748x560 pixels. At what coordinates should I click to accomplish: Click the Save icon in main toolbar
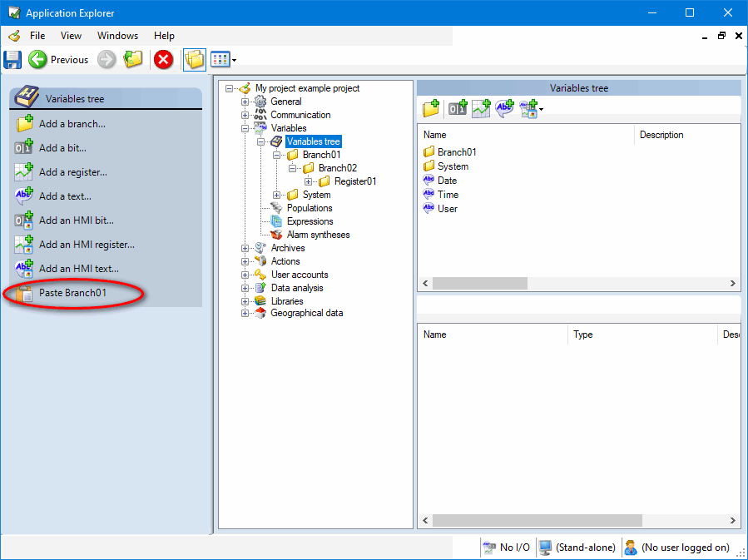12,59
